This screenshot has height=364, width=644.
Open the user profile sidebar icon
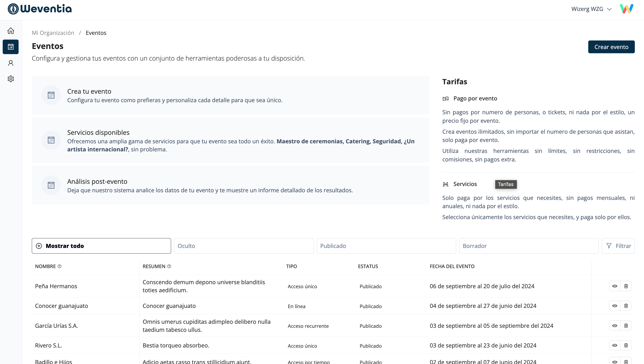pyautogui.click(x=11, y=63)
